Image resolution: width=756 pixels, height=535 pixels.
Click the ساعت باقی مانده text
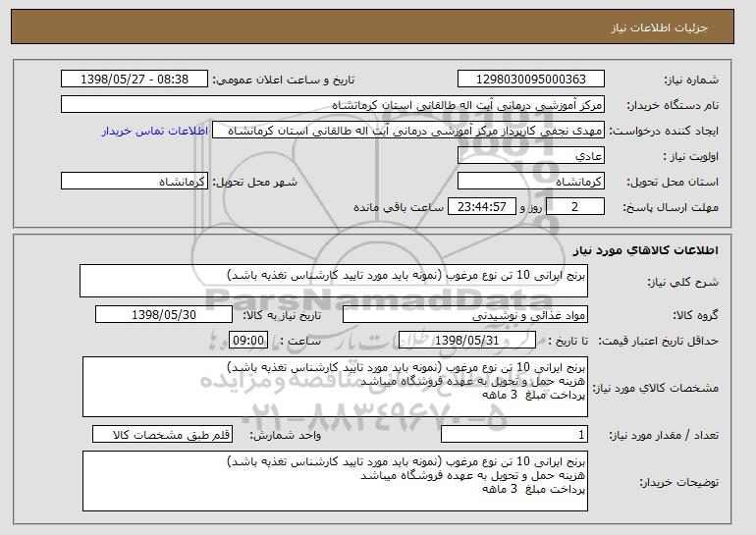click(399, 207)
